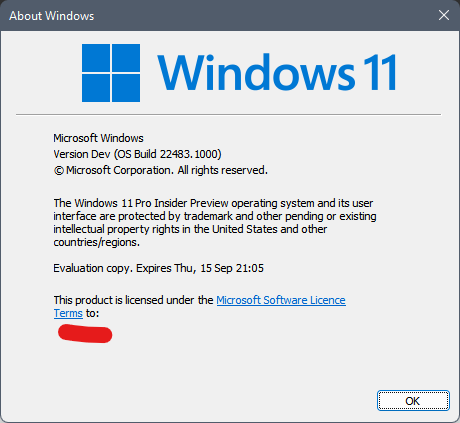The width and height of the screenshot is (460, 423).
Task: Click the OK button
Action: click(x=413, y=401)
